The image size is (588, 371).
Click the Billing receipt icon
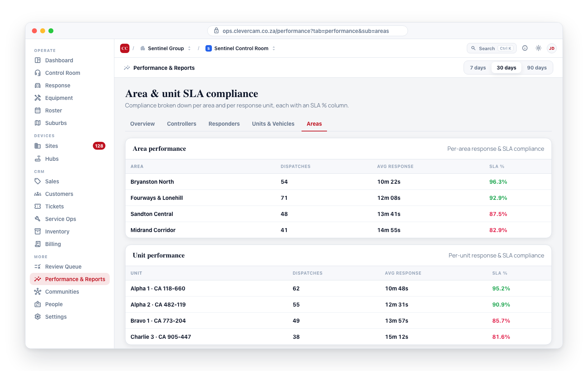(x=38, y=244)
